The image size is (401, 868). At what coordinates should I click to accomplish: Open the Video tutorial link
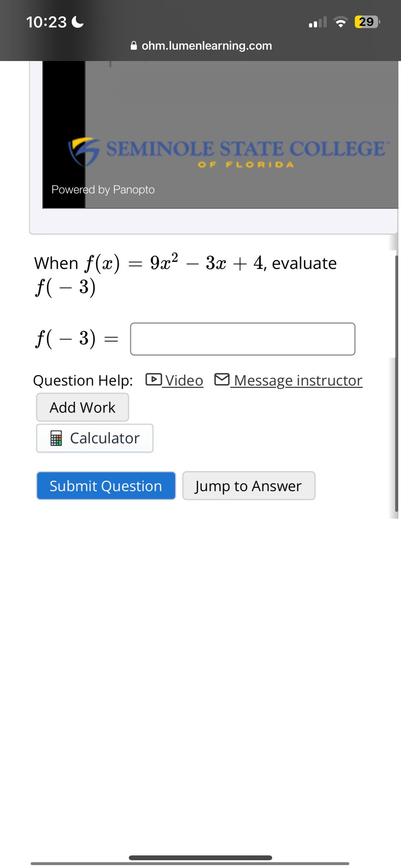pyautogui.click(x=184, y=380)
